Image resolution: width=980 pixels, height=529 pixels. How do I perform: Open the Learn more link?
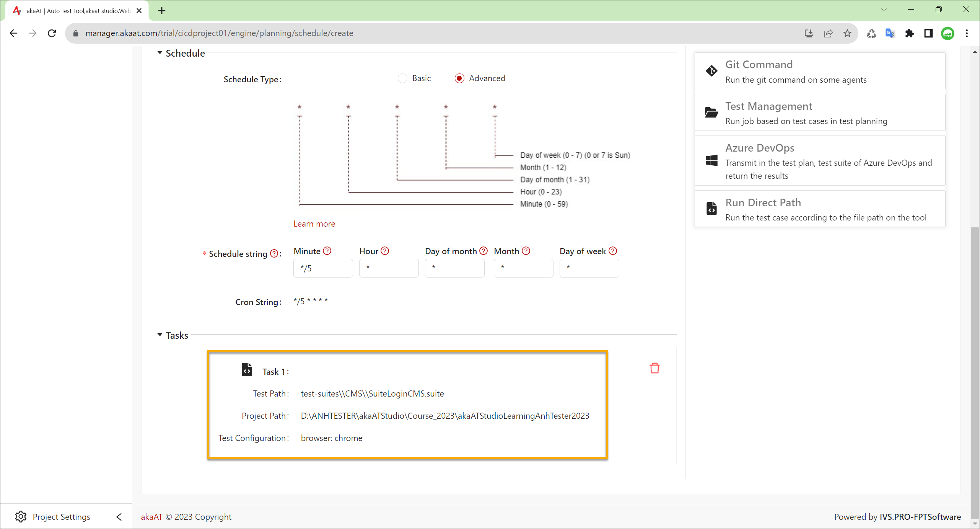click(x=314, y=224)
